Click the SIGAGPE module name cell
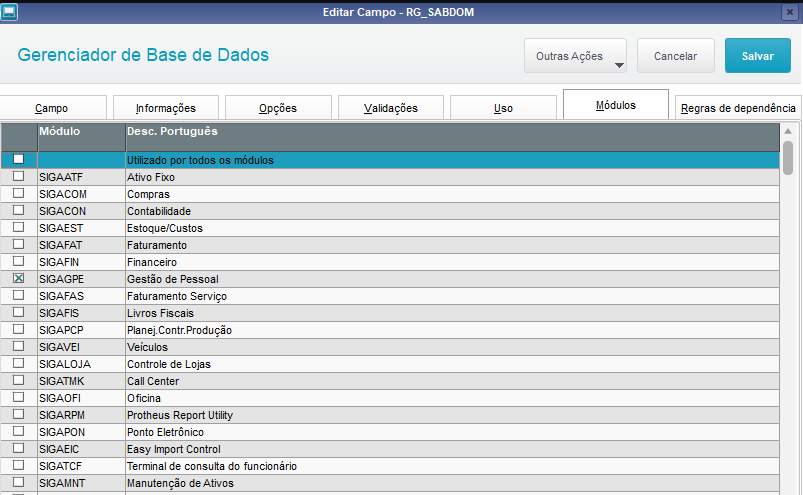 pos(81,279)
